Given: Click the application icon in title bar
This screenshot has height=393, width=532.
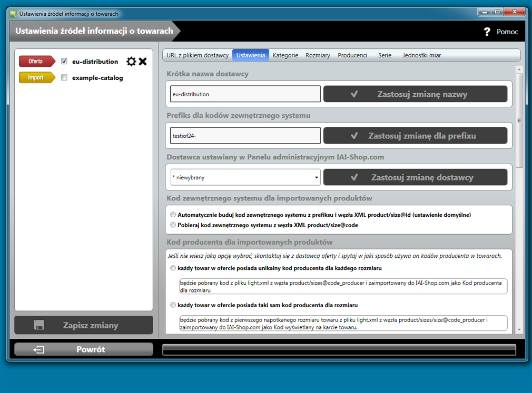Looking at the screenshot, I should (x=14, y=14).
